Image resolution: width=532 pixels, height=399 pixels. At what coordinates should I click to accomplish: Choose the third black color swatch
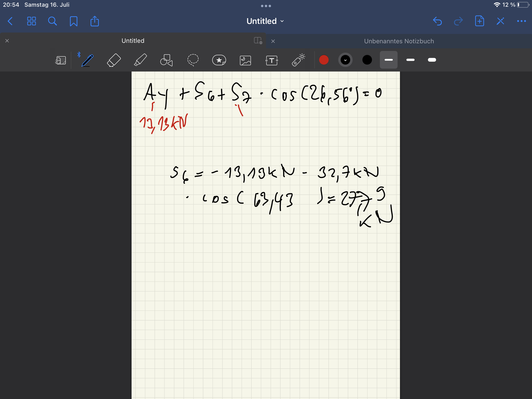point(367,60)
